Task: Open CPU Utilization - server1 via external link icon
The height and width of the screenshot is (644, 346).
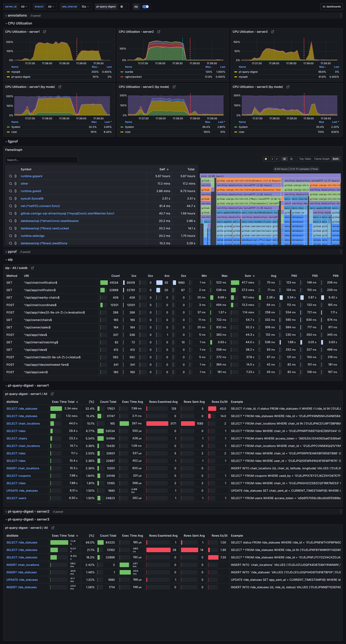Action: [45, 32]
